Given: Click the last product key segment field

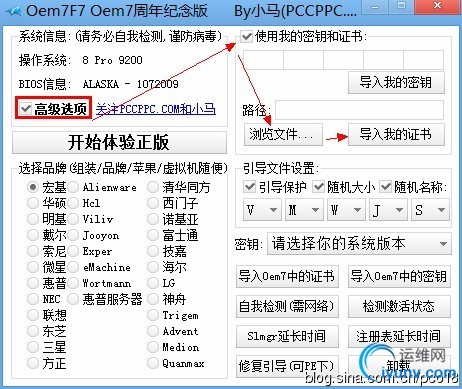Looking at the screenshot, I should (424, 60).
